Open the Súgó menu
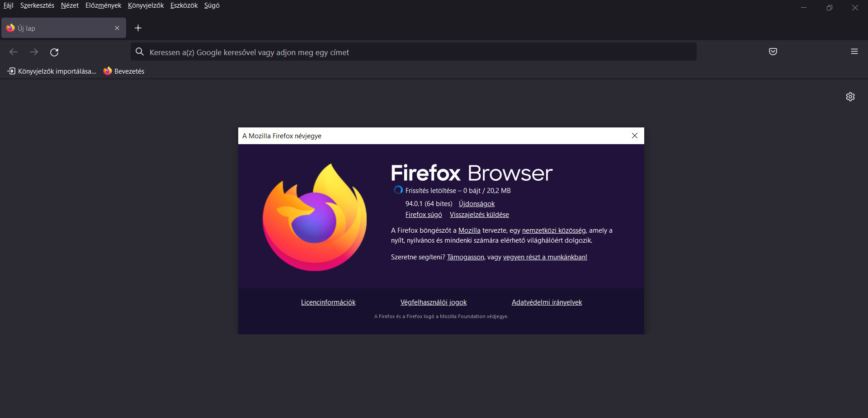Viewport: 868px width, 418px height. pos(212,5)
